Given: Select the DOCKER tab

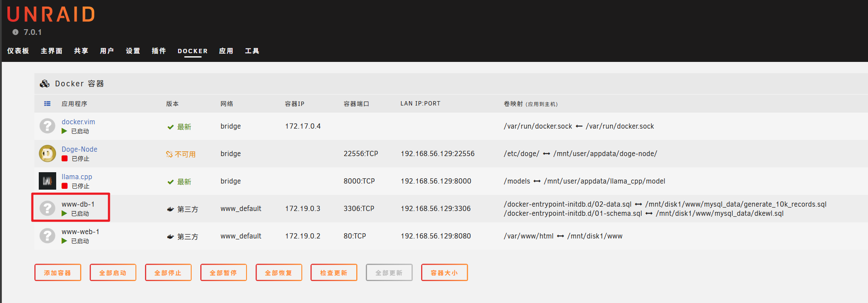Looking at the screenshot, I should pyautogui.click(x=193, y=51).
